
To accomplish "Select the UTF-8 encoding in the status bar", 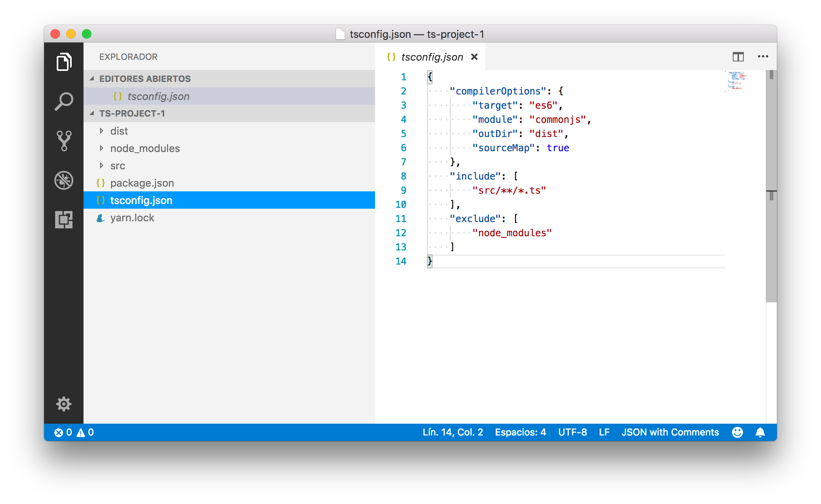I will pyautogui.click(x=572, y=432).
